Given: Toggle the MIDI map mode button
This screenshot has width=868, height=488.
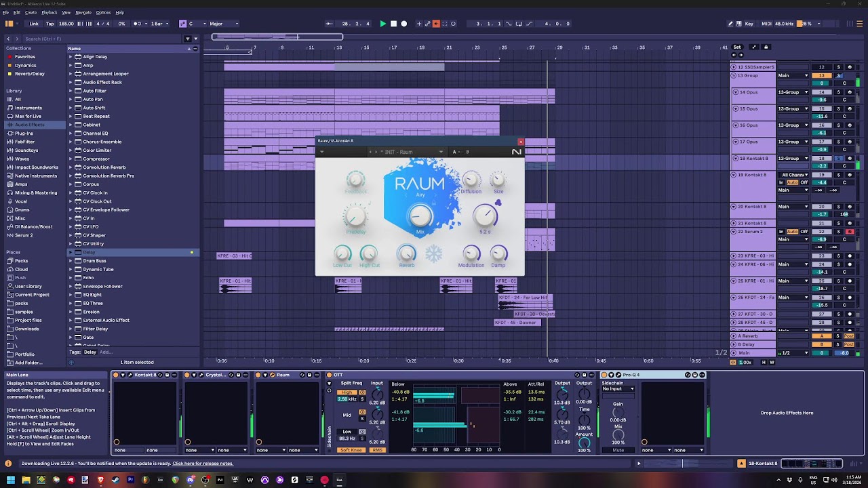Looking at the screenshot, I should [767, 24].
